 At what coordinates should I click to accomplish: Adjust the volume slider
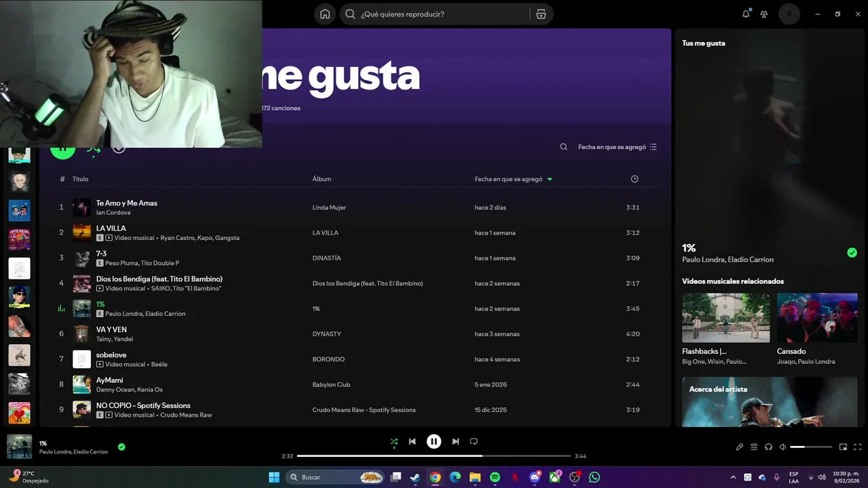pos(811,447)
